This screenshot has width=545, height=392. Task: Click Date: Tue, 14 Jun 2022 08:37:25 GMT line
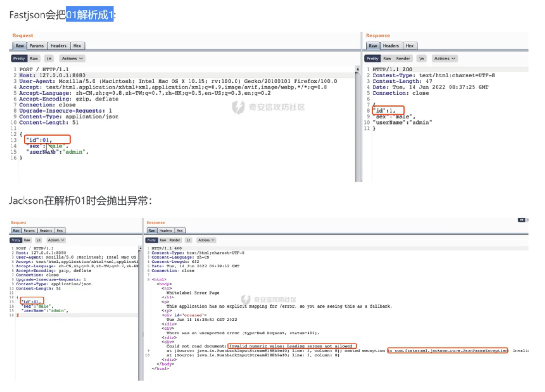point(431,87)
